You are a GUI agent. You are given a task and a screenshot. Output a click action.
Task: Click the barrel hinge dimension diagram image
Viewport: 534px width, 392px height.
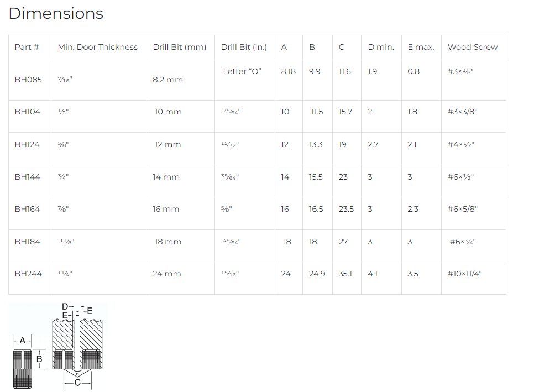[58, 346]
